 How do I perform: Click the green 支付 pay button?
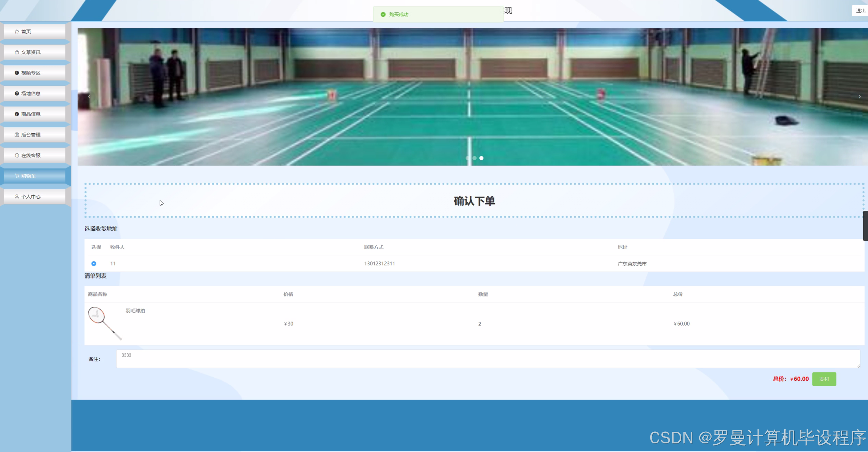(824, 379)
